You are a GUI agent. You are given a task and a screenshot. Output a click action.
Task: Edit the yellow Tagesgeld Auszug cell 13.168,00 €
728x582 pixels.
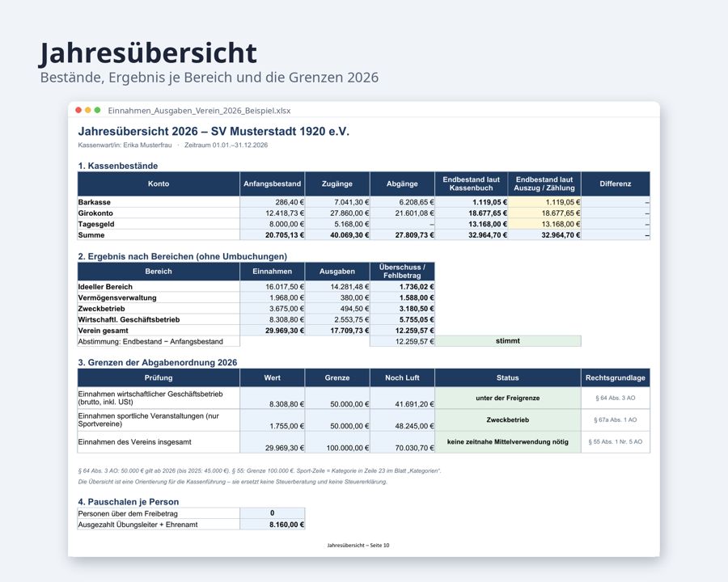(544, 224)
